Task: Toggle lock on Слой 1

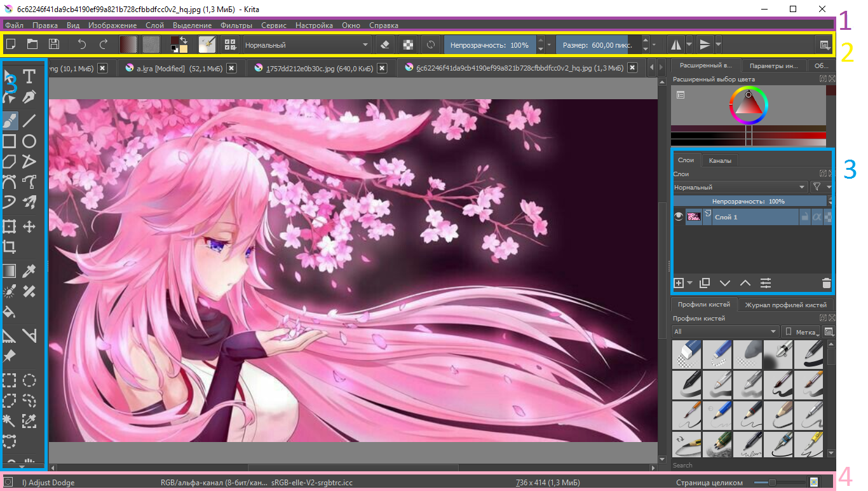Action: (x=805, y=217)
